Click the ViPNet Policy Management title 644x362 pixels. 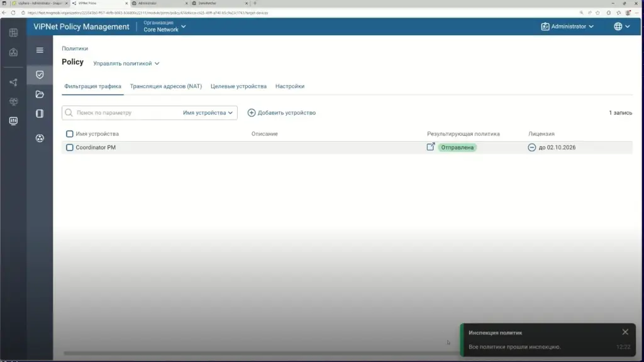81,26
